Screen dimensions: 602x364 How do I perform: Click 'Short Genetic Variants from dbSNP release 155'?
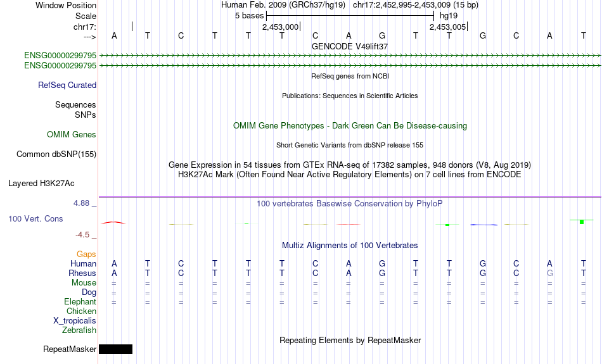[350, 145]
